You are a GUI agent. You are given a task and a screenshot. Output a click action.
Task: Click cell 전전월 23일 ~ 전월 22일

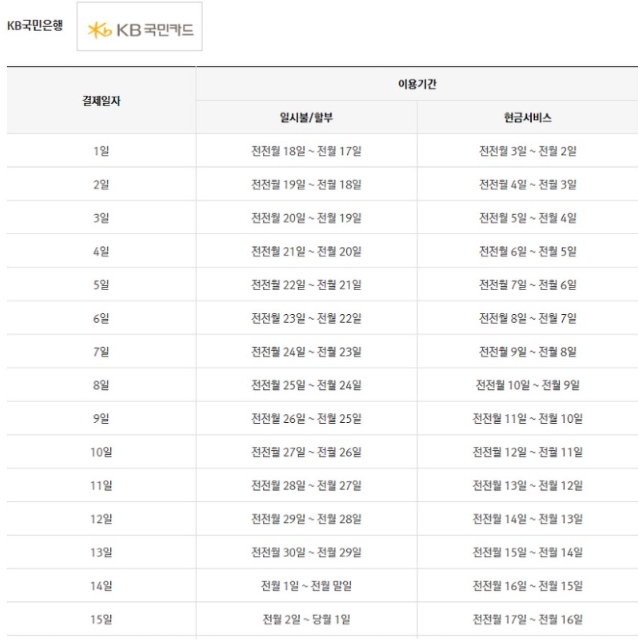pos(307,318)
